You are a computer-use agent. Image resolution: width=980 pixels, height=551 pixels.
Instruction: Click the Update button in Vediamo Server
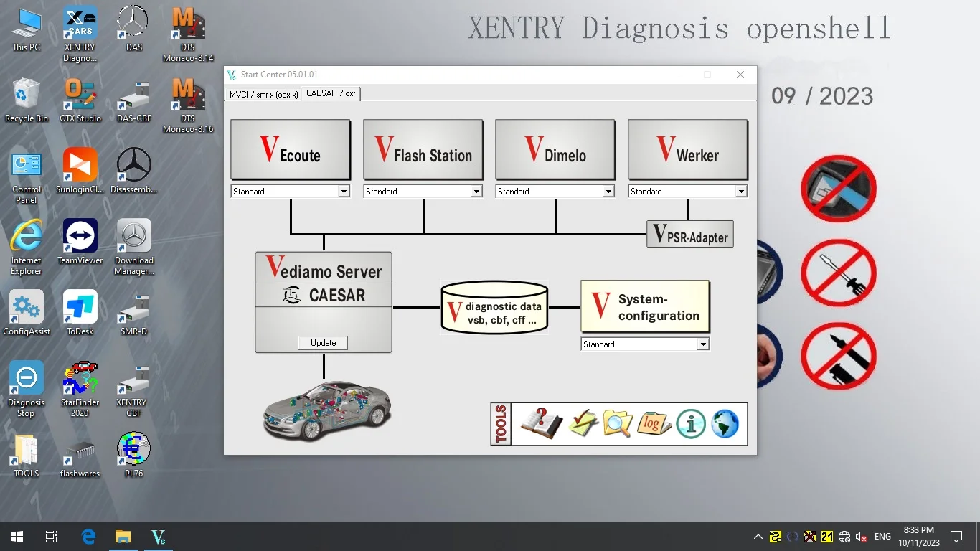[x=323, y=343]
